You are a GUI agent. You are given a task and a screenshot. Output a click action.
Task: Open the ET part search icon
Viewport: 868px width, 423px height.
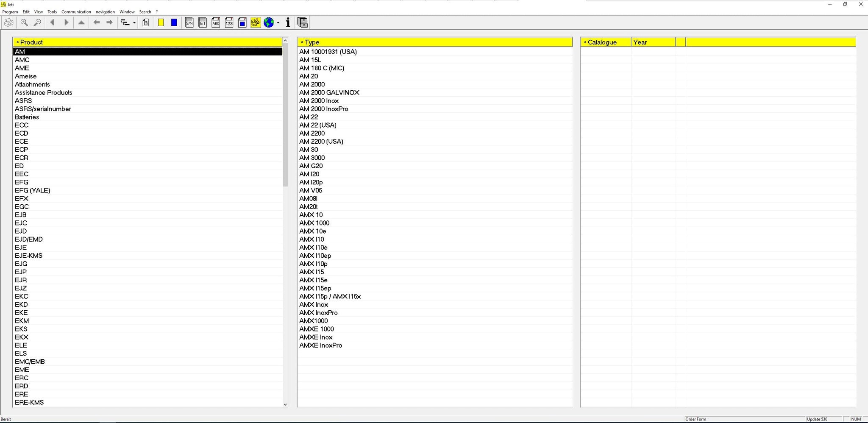[x=203, y=23]
